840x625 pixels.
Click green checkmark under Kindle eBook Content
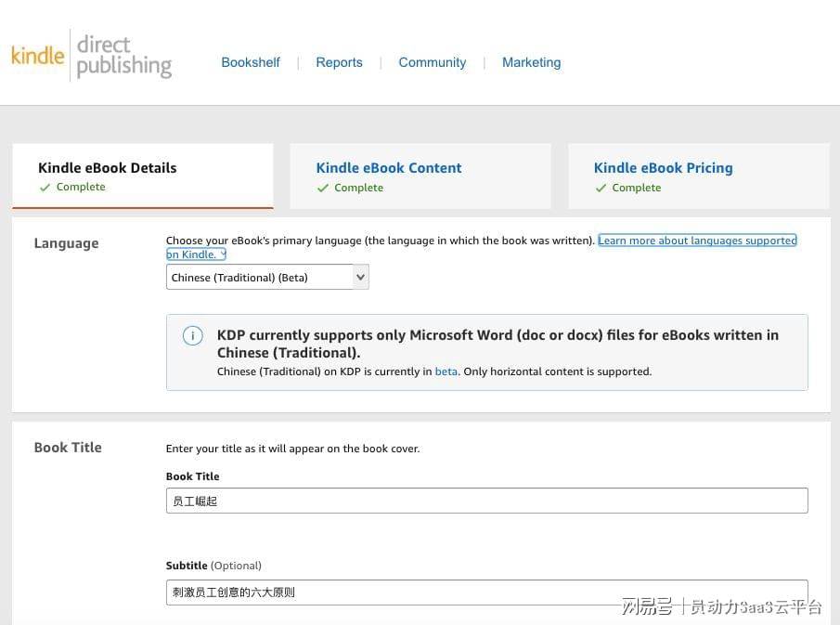(323, 189)
